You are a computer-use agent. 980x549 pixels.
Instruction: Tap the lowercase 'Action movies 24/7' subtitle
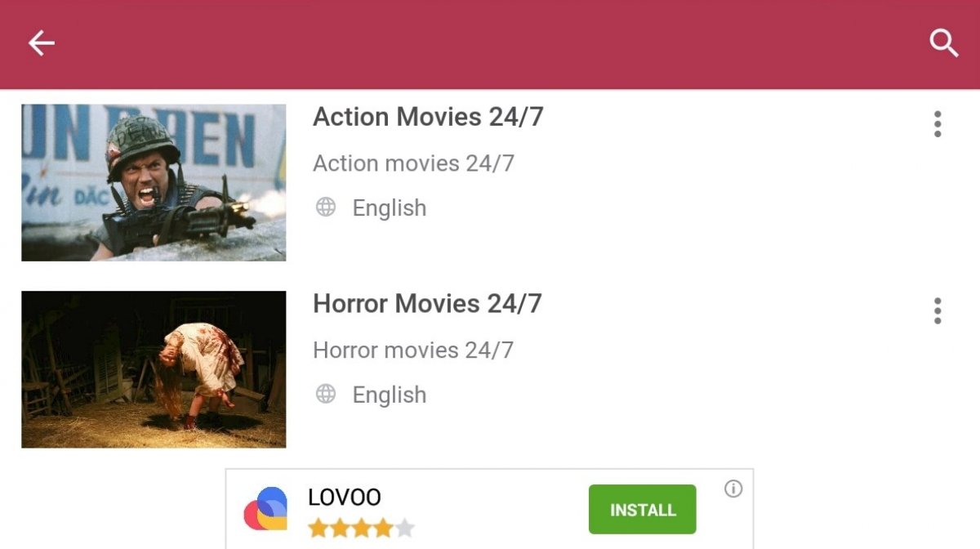(x=413, y=163)
